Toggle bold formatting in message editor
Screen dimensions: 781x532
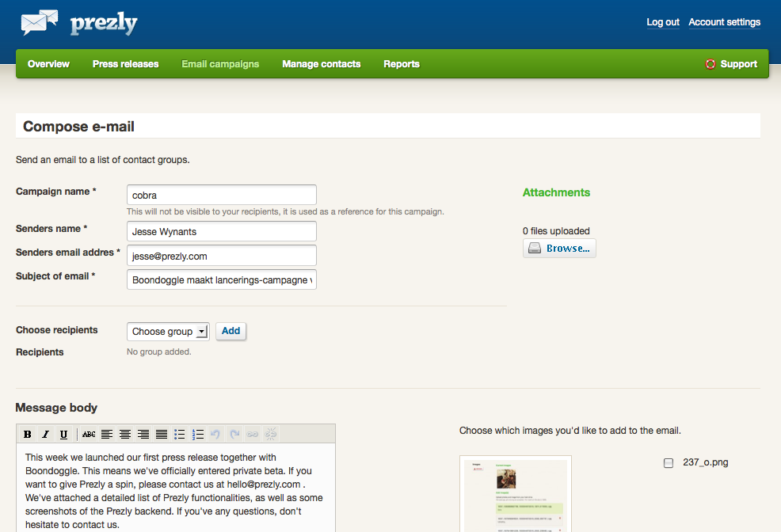pyautogui.click(x=28, y=434)
